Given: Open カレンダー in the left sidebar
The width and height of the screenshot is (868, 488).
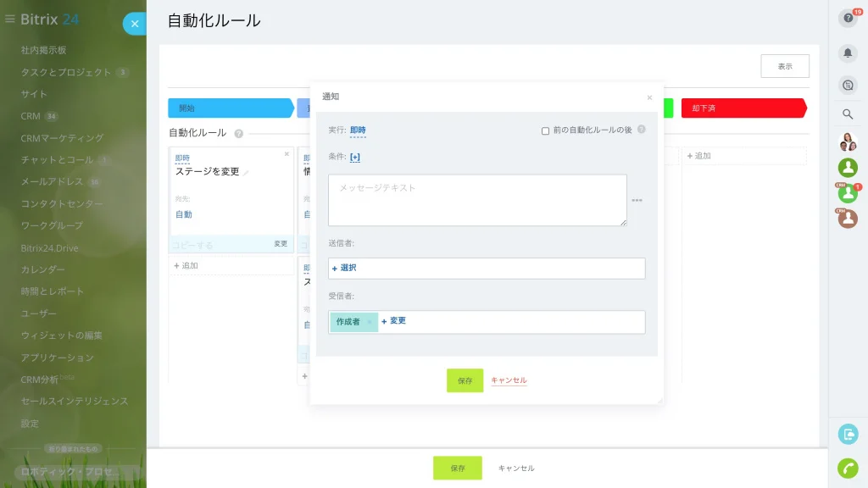Looking at the screenshot, I should (x=42, y=269).
